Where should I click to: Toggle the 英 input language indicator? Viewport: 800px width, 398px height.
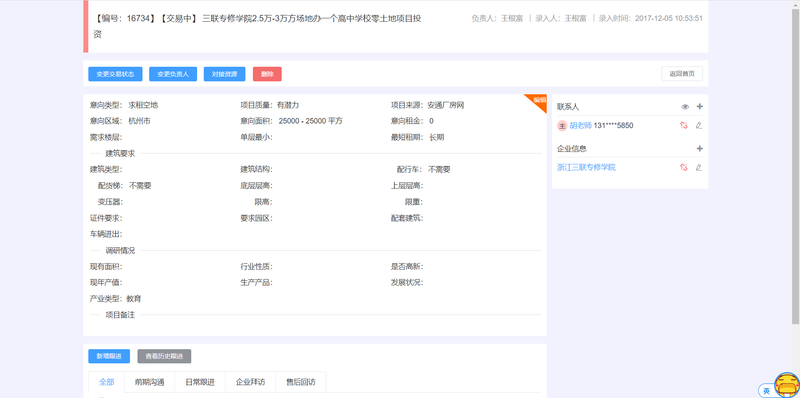coord(766,391)
